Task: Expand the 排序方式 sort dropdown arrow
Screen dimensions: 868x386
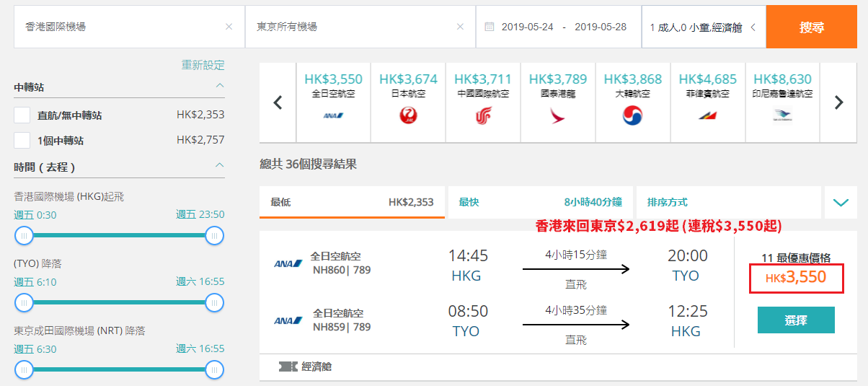Action: tap(841, 203)
